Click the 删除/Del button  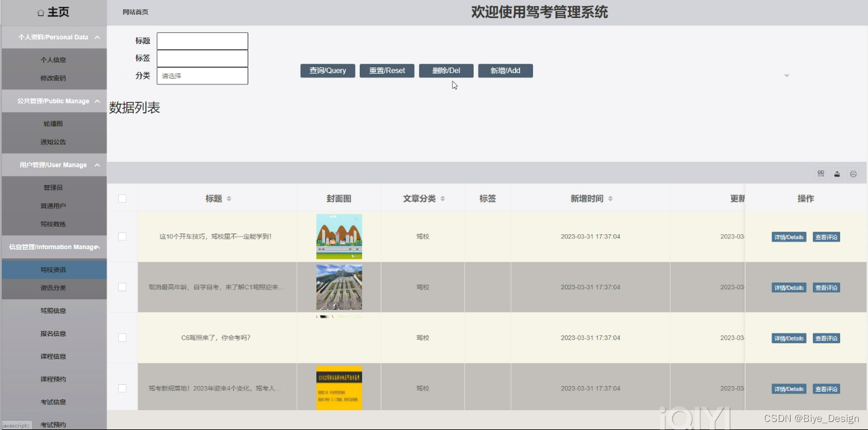(446, 71)
